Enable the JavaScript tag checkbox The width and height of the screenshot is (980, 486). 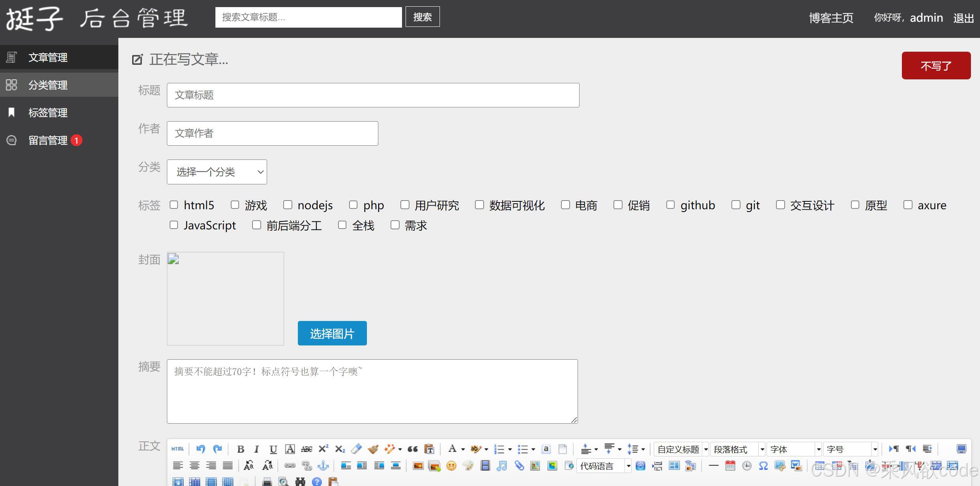click(174, 225)
